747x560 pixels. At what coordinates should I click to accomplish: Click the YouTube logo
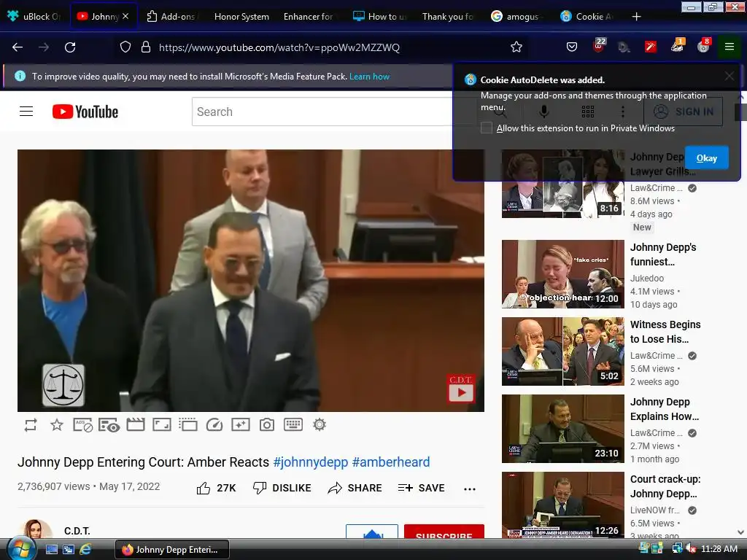85,112
